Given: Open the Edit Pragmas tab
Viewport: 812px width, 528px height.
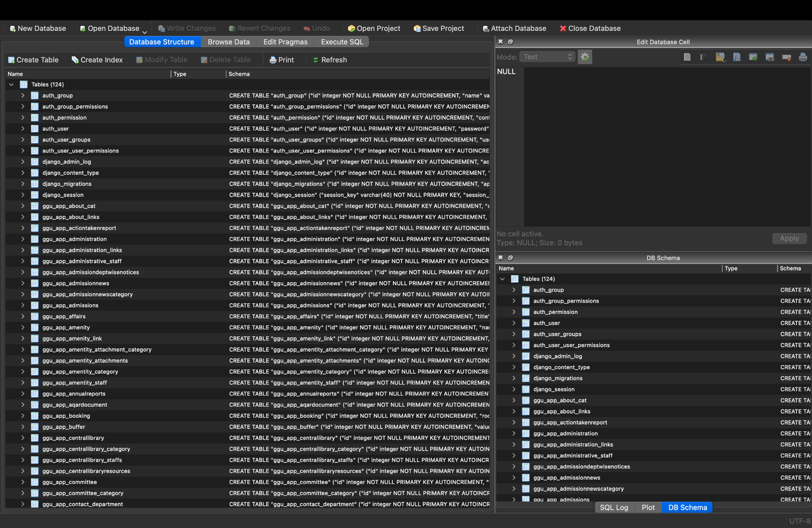Looking at the screenshot, I should tap(285, 42).
